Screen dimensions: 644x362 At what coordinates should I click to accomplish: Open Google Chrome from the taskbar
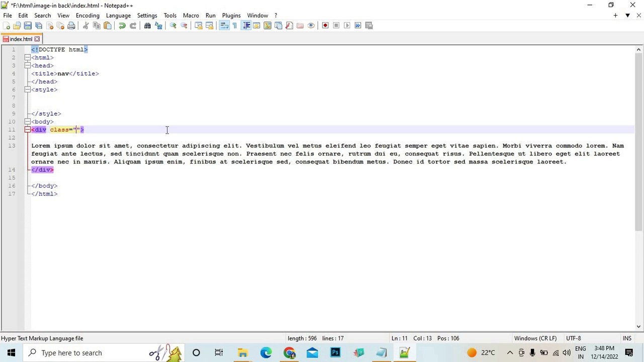(x=289, y=352)
